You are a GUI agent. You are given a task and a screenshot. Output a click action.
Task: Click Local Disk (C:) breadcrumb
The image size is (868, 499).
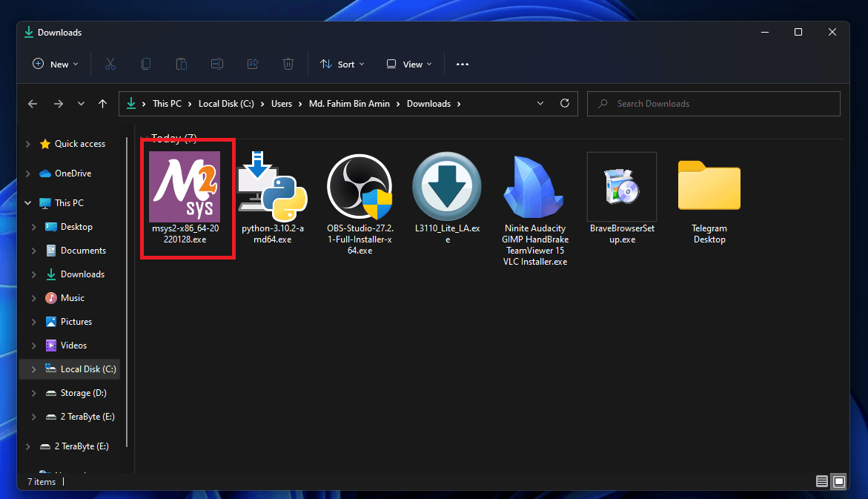coord(226,104)
